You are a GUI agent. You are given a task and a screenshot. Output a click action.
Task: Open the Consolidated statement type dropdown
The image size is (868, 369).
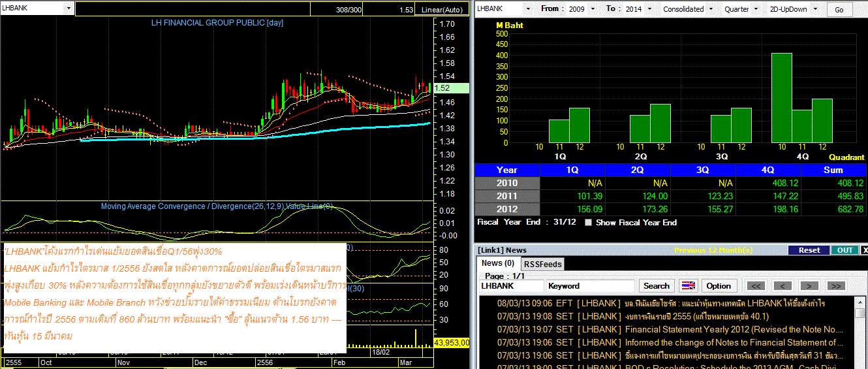click(711, 9)
